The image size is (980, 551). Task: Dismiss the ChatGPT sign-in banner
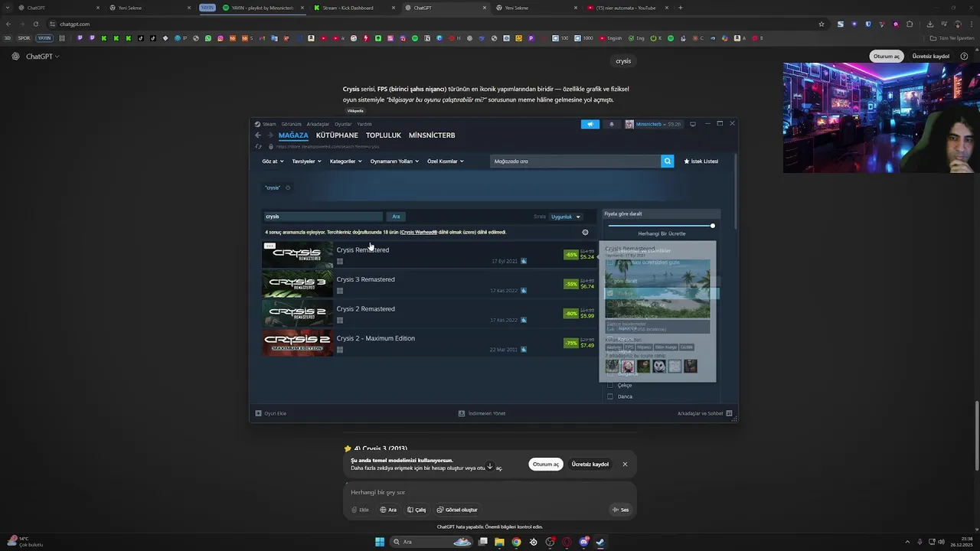(x=625, y=464)
